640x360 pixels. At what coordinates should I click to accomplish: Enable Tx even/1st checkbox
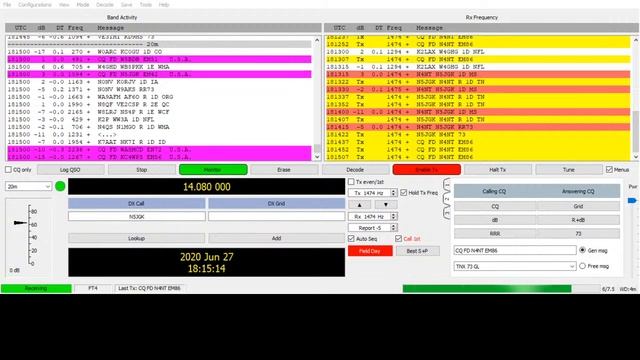(351, 182)
